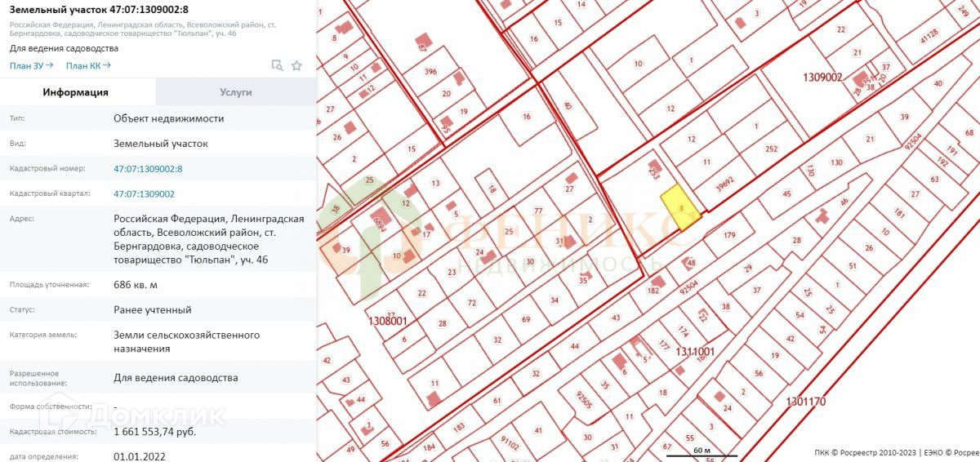Screen dimensions: 980x462
Task: Select map parcel labeled 61
Action: tap(497, 400)
